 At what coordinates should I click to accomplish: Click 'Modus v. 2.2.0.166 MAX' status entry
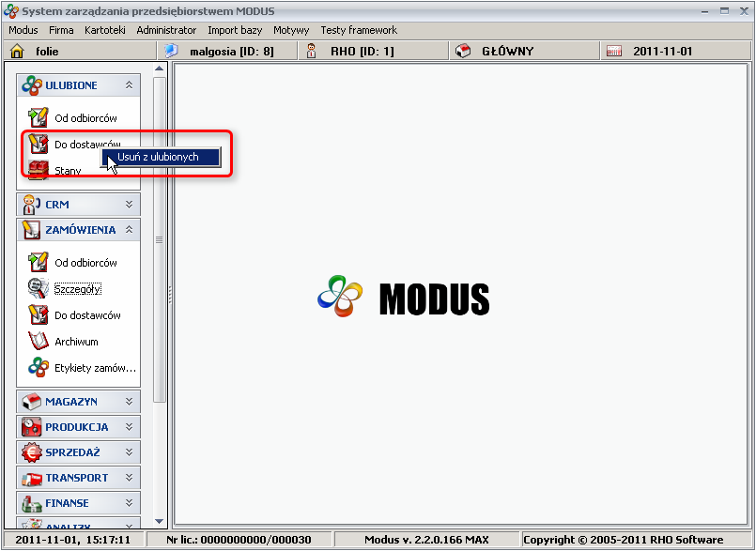426,540
